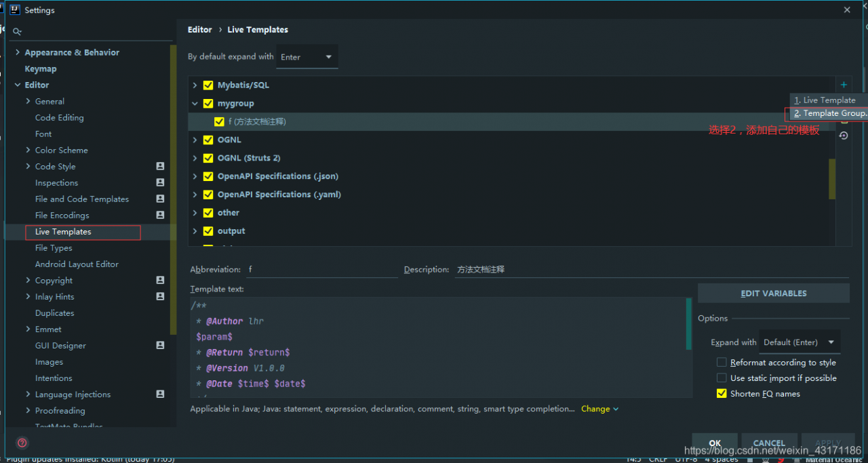868x463 pixels.
Task: Toggle OpenAPI Specifications (.json) checkbox
Action: [x=208, y=176]
